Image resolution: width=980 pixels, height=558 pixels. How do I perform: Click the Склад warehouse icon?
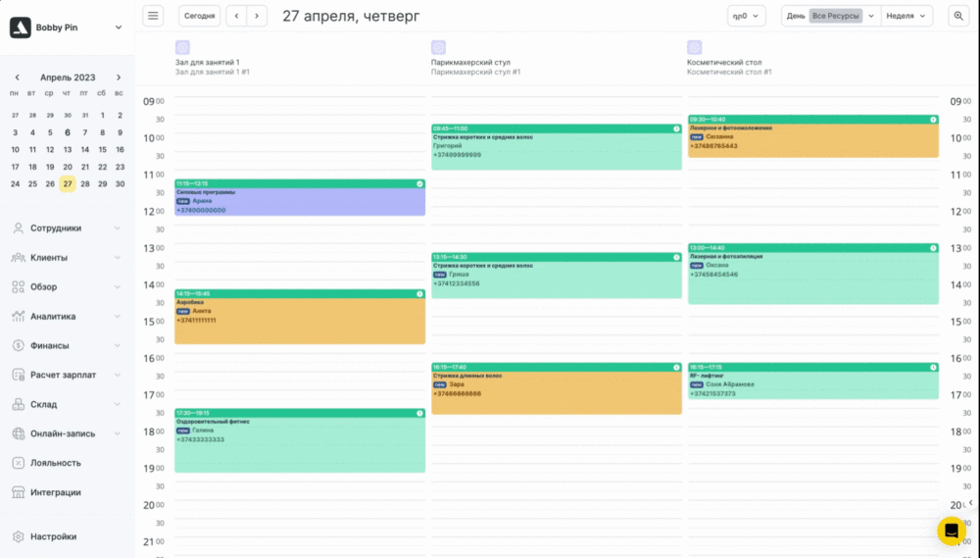click(18, 405)
